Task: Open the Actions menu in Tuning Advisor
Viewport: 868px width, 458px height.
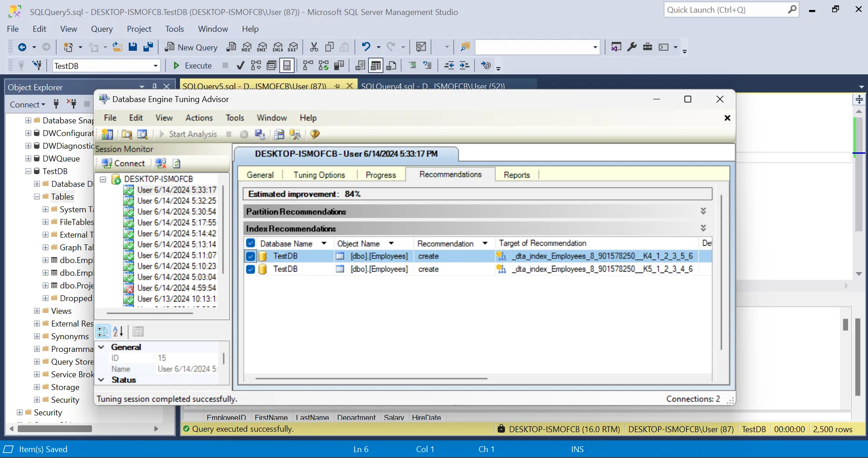Action: (199, 118)
